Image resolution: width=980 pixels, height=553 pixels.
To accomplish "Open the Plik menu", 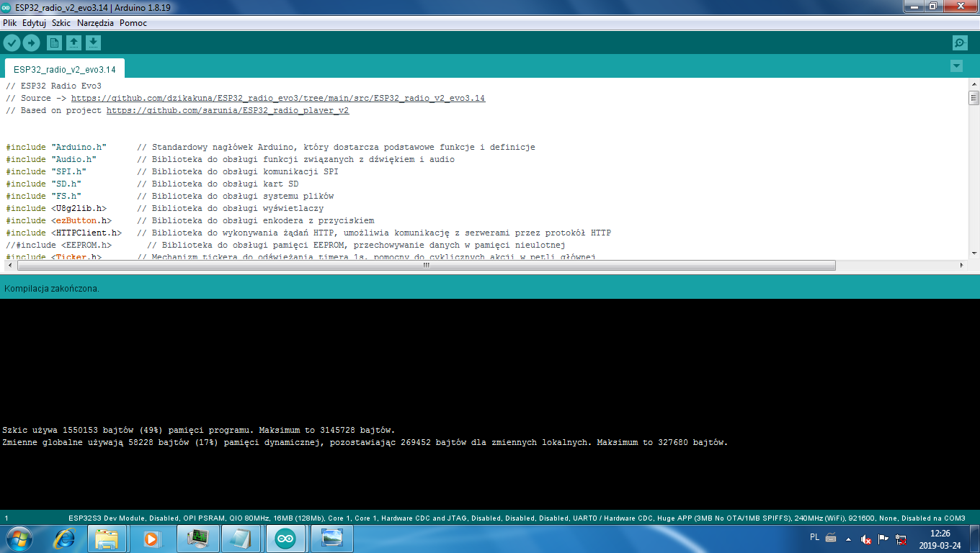I will (x=10, y=23).
